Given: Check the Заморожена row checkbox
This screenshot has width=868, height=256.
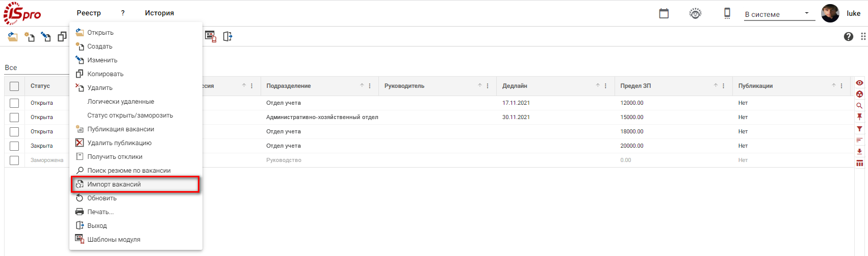Looking at the screenshot, I should [14, 160].
